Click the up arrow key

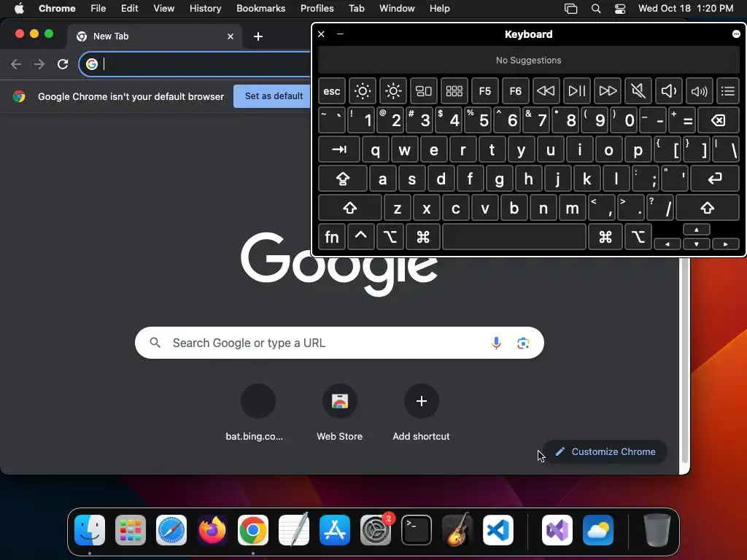697,230
